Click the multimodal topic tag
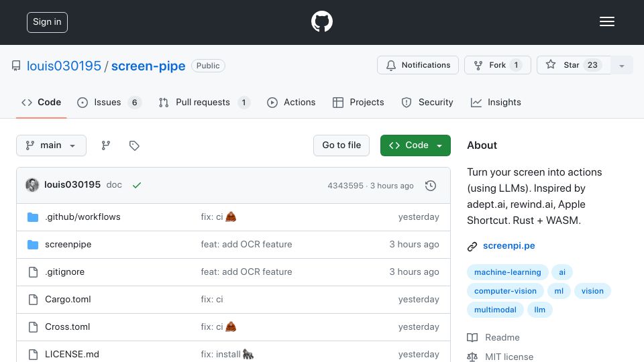 495,310
